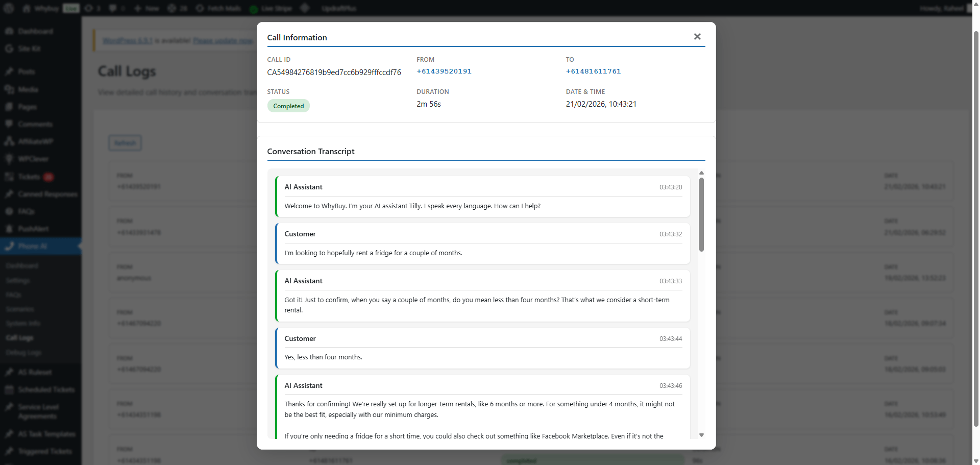Click the Live Stripe green status icon
Screen dimensions: 980x465
(254, 9)
